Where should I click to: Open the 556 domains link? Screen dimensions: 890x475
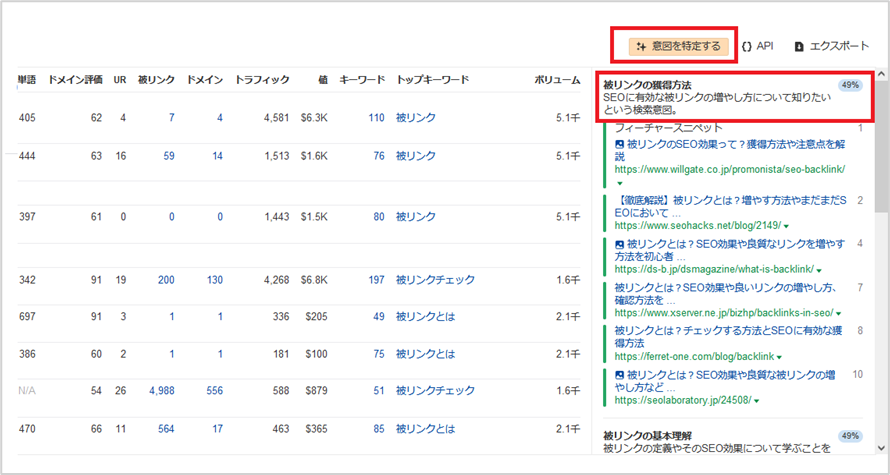point(215,390)
